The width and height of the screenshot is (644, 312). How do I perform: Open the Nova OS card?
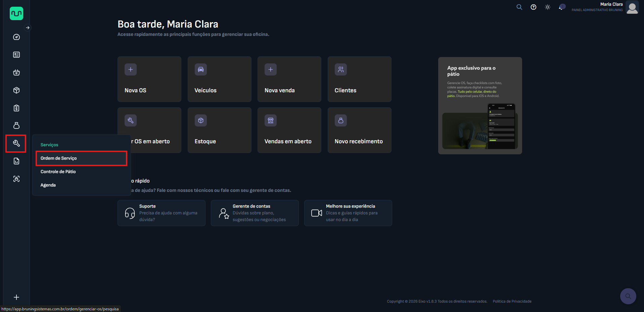click(149, 79)
